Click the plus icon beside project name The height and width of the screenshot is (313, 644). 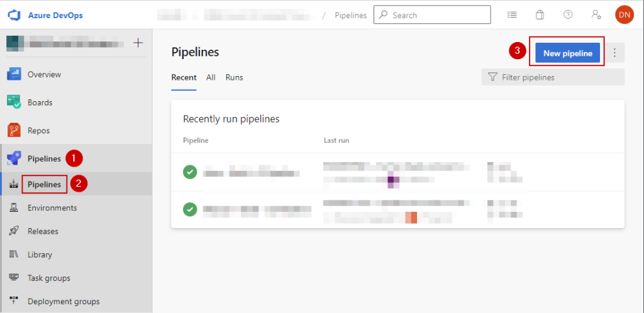138,43
